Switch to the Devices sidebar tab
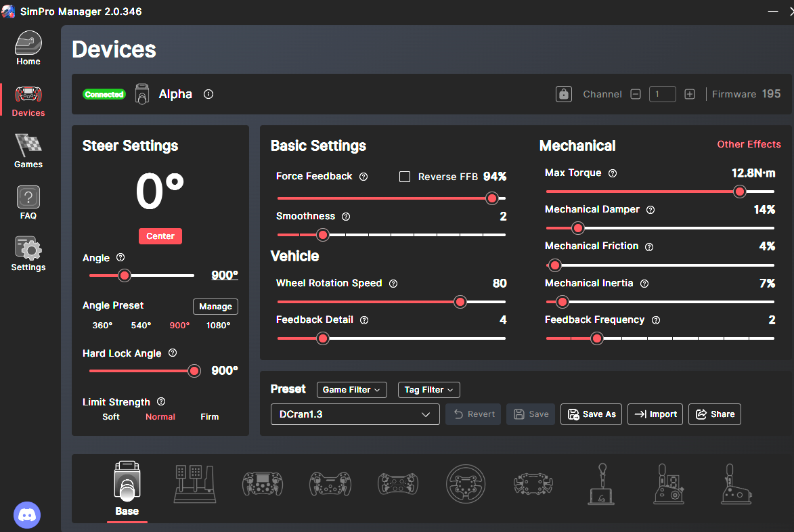 coord(28,102)
